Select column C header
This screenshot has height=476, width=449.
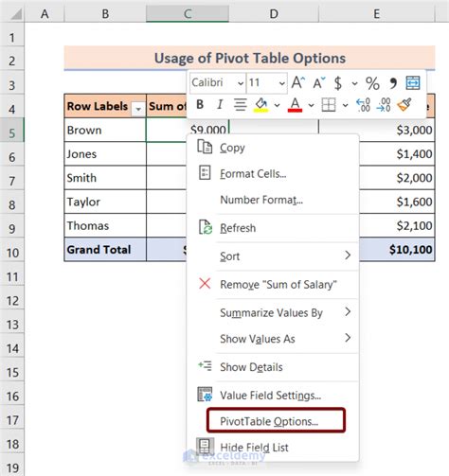click(188, 14)
